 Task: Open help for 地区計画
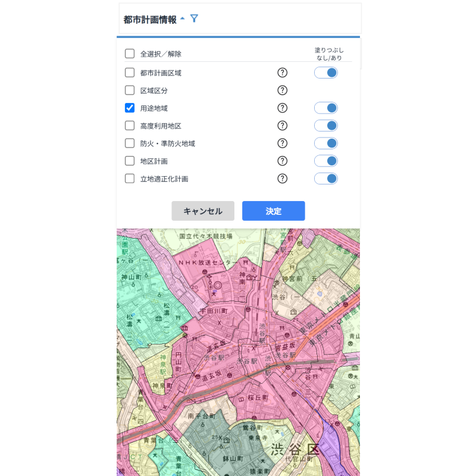283,161
